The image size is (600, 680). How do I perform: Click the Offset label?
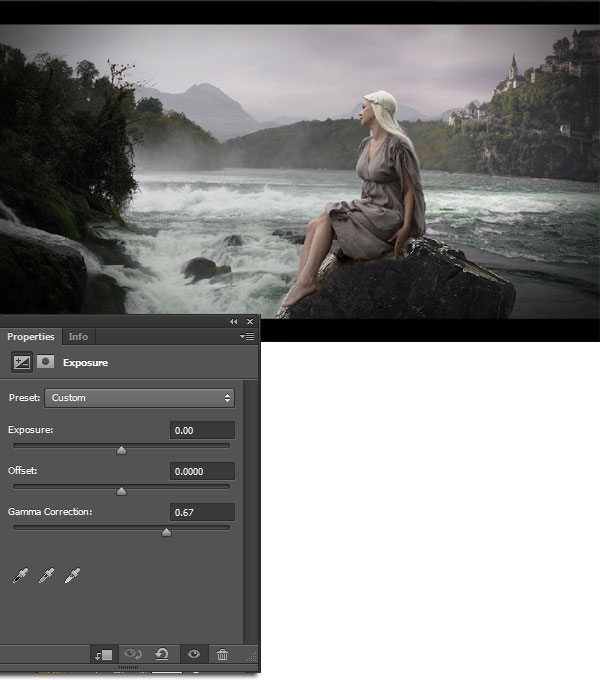[x=23, y=471]
